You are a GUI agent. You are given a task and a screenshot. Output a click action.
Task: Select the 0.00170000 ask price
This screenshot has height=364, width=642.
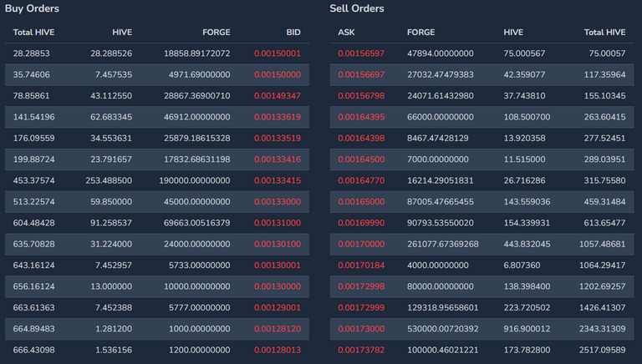[361, 244]
